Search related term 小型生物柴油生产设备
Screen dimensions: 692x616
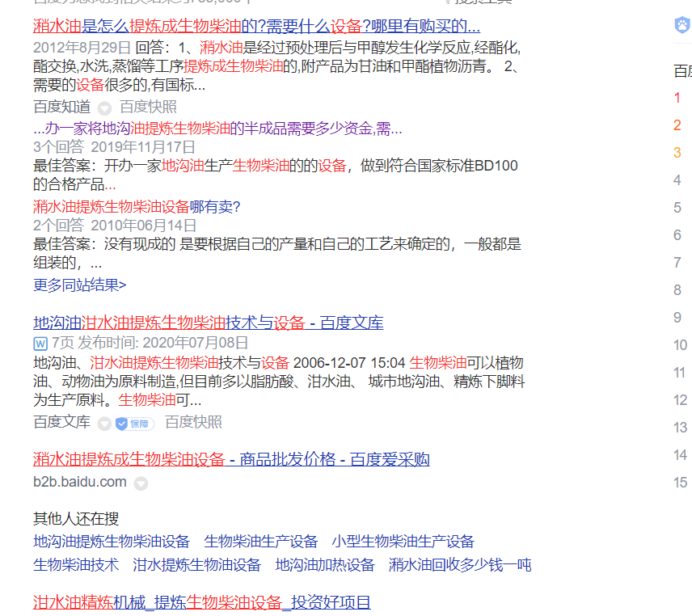[406, 541]
